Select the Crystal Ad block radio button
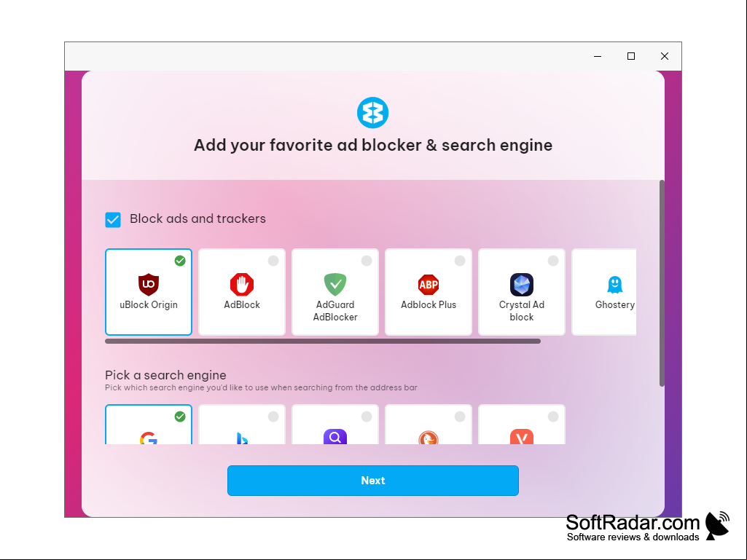 553,261
